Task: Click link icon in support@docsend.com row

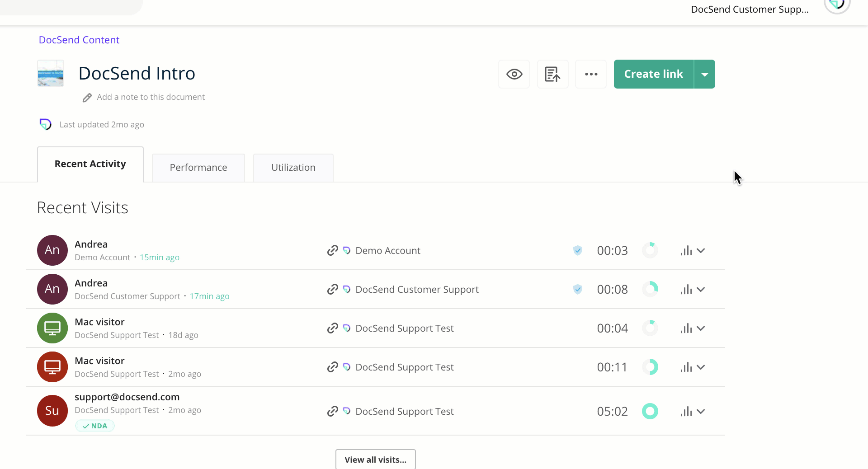Action: point(333,411)
